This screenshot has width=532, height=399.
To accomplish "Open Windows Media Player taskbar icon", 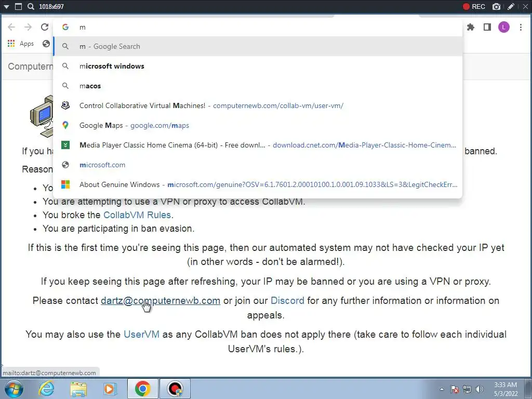I will coord(110,389).
